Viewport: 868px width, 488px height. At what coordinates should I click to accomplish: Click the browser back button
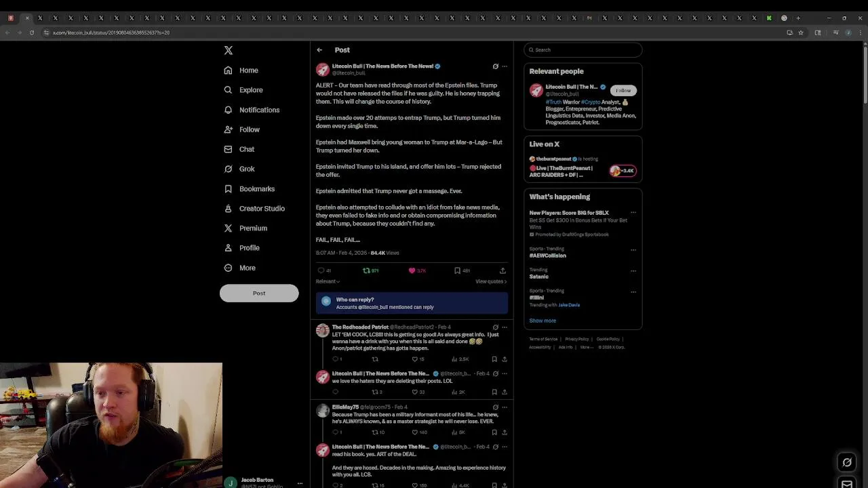click(x=7, y=33)
